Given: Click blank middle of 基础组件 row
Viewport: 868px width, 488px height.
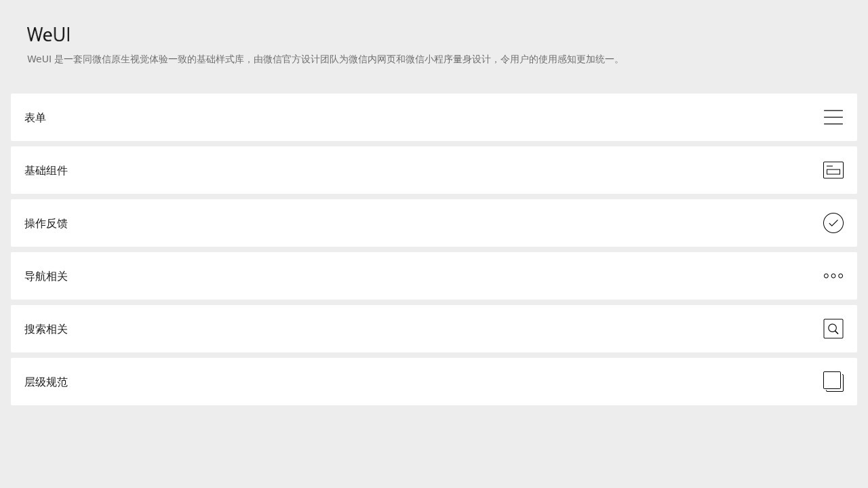Looking at the screenshot, I should [434, 170].
